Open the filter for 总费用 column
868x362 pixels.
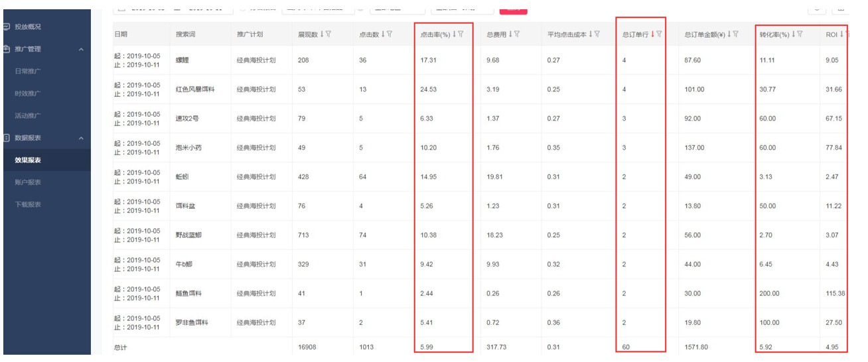(x=516, y=34)
